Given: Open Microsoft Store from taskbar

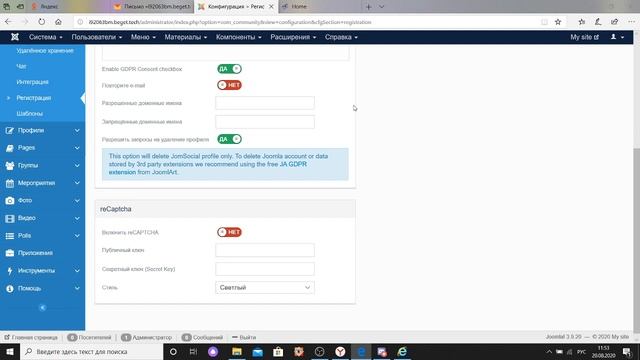Looking at the screenshot, I should 278,352.
